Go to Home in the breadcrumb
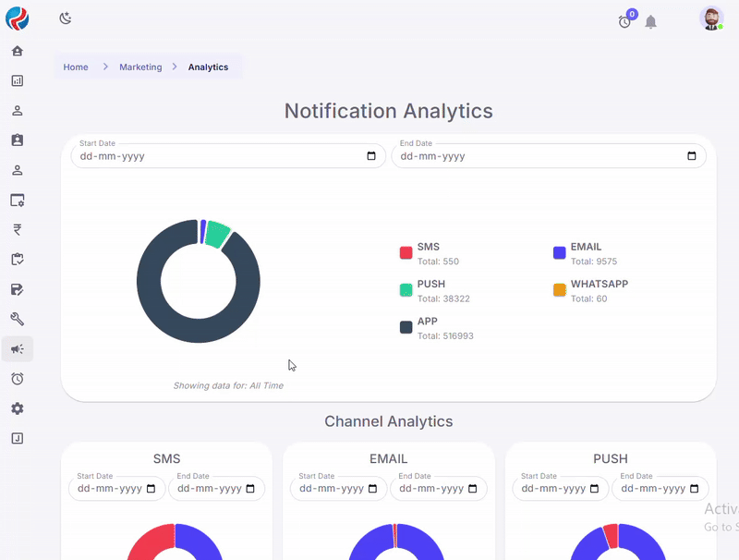This screenshot has width=739, height=560. pos(76,67)
